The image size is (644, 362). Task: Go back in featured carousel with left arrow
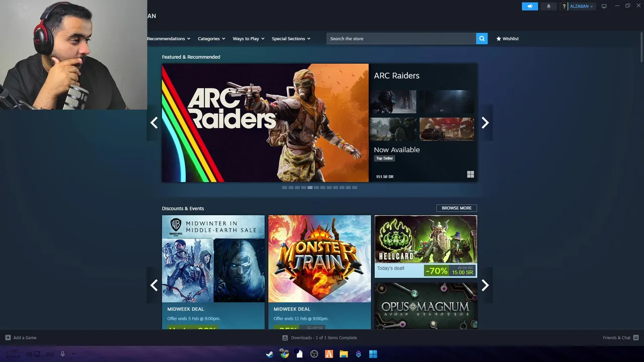point(154,123)
